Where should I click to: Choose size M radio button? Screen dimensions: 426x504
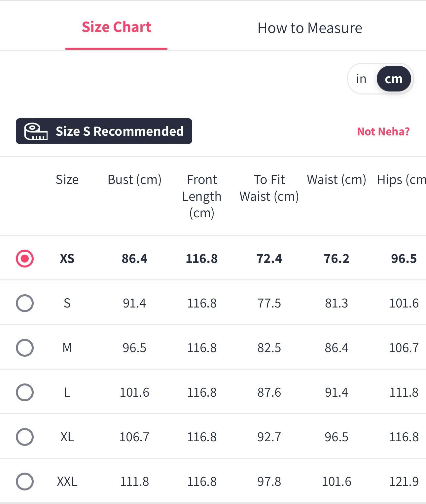coord(25,348)
